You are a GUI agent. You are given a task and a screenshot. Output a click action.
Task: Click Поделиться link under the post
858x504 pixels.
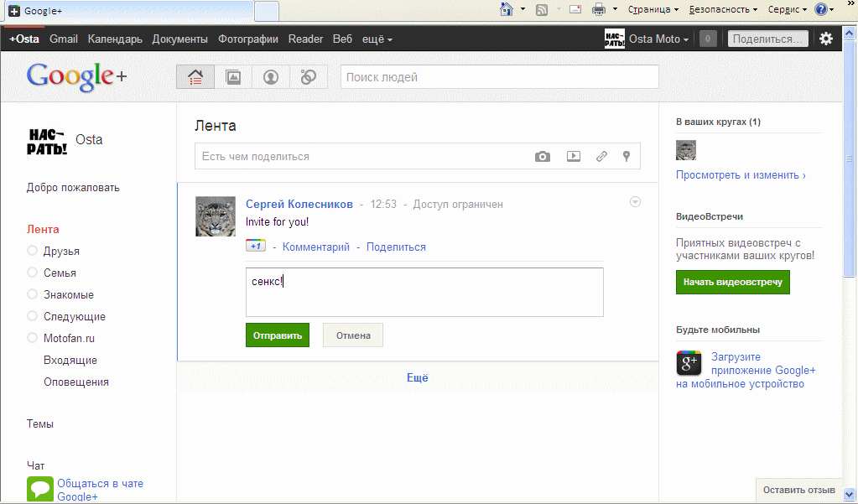[396, 247]
